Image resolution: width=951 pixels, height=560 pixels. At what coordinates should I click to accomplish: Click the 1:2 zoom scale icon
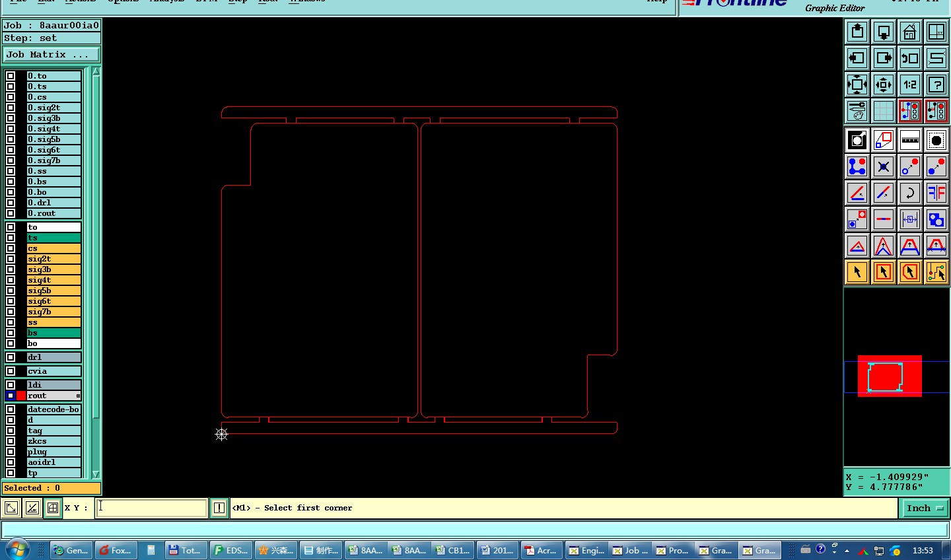coord(910,85)
